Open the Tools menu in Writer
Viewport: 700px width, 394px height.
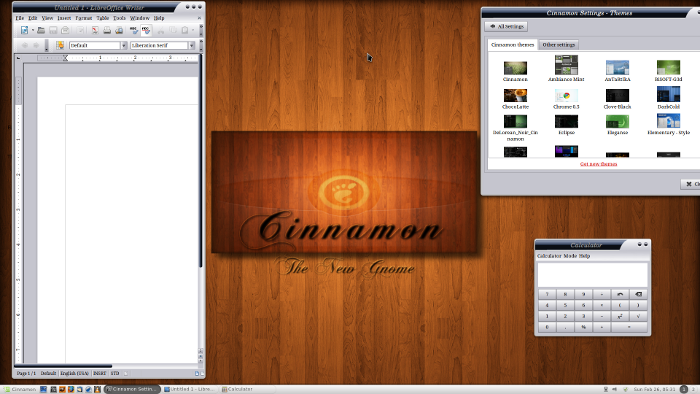pyautogui.click(x=119, y=18)
